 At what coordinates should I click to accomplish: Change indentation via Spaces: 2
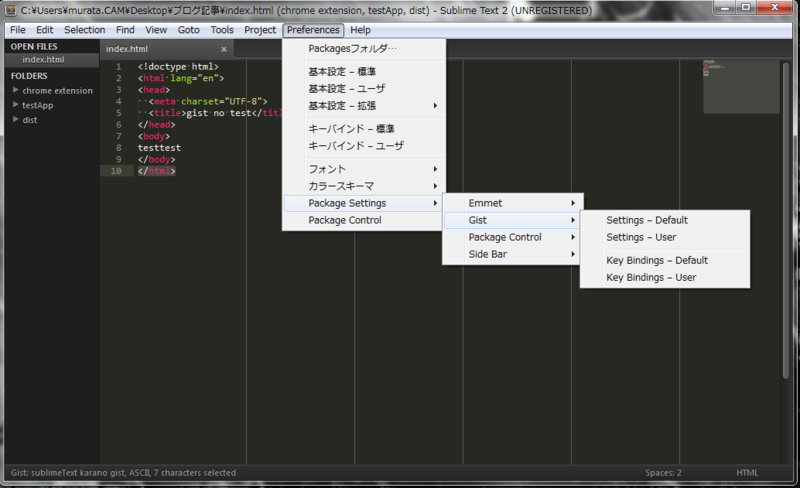click(x=663, y=473)
